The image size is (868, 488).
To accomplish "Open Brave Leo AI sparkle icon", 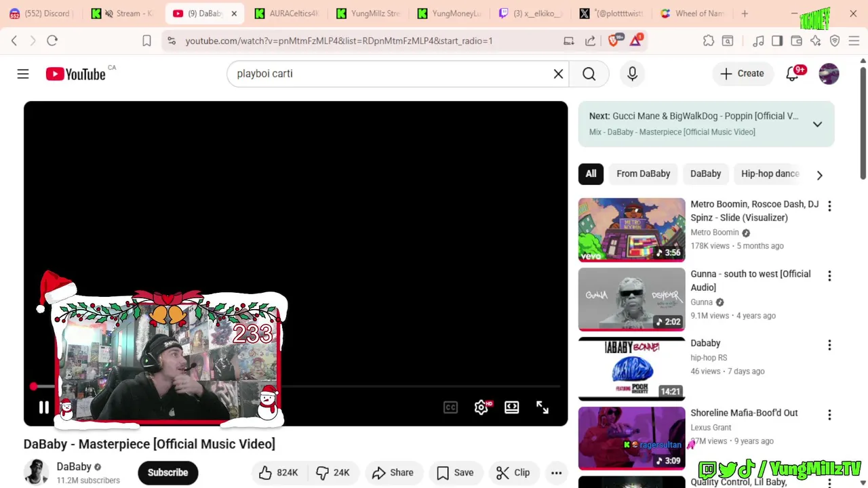I will point(815,41).
